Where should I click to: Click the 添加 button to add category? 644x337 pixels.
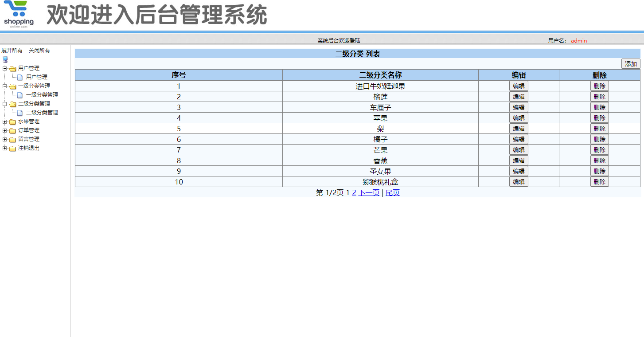[630, 64]
